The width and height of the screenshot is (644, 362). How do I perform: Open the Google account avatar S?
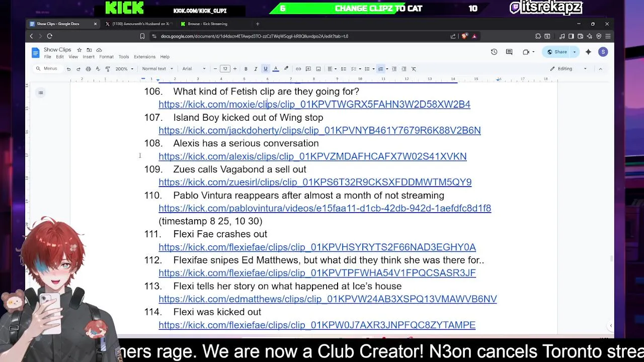[x=603, y=52]
